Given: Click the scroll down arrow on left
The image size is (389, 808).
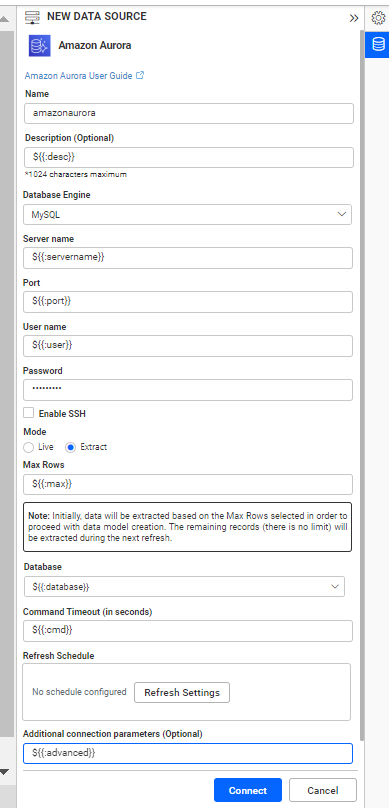Looking at the screenshot, I should [x=4, y=771].
